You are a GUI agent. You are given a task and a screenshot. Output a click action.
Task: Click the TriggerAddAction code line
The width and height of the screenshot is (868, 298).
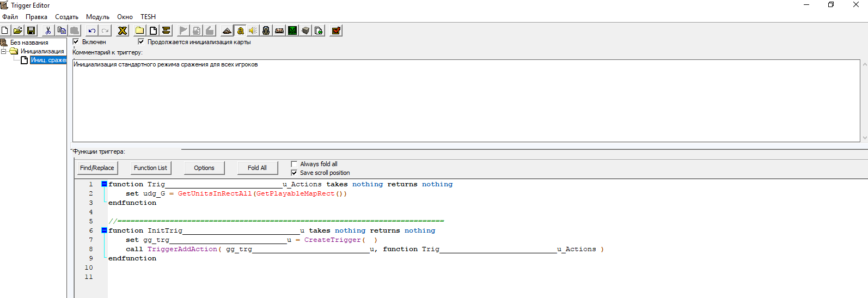[x=365, y=249]
